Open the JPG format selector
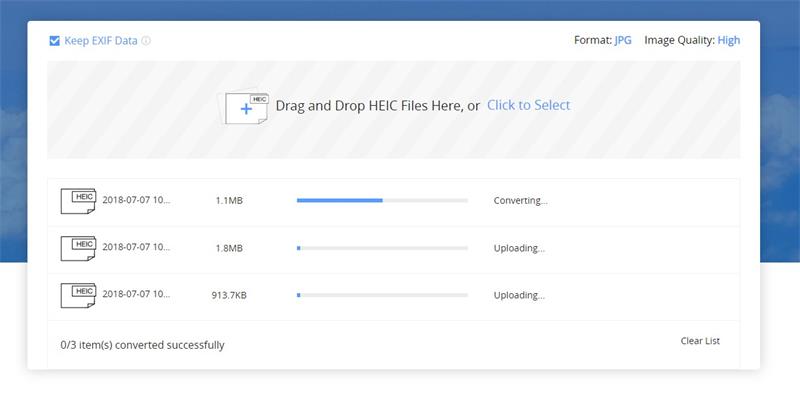The image size is (800, 399). click(x=623, y=40)
